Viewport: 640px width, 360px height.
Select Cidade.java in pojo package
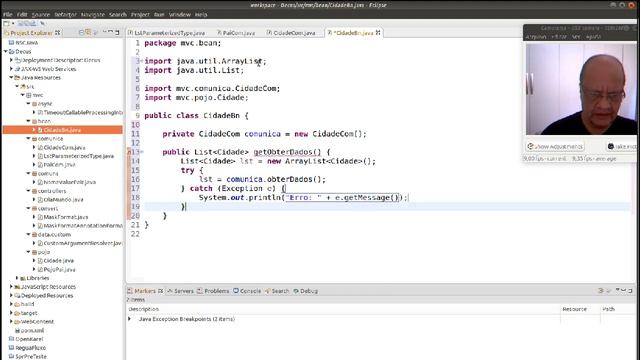pos(58,260)
